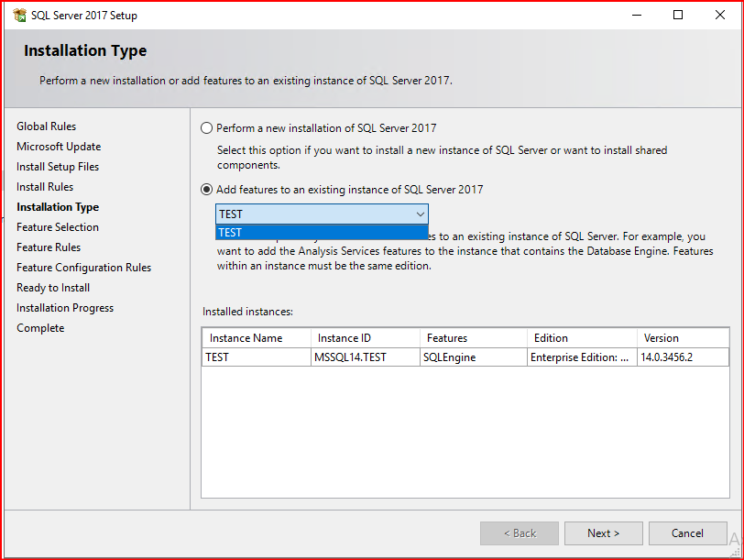
Task: Click Instance ID column header
Action: (x=366, y=338)
